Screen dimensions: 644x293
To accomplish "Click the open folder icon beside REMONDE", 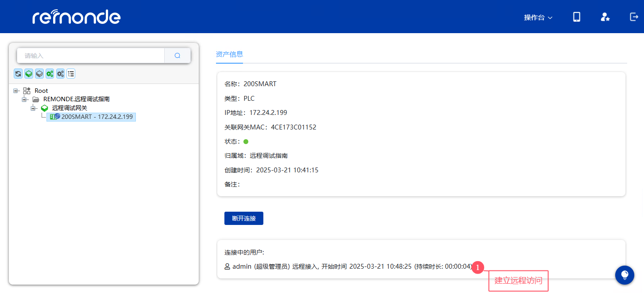I will (x=36, y=99).
